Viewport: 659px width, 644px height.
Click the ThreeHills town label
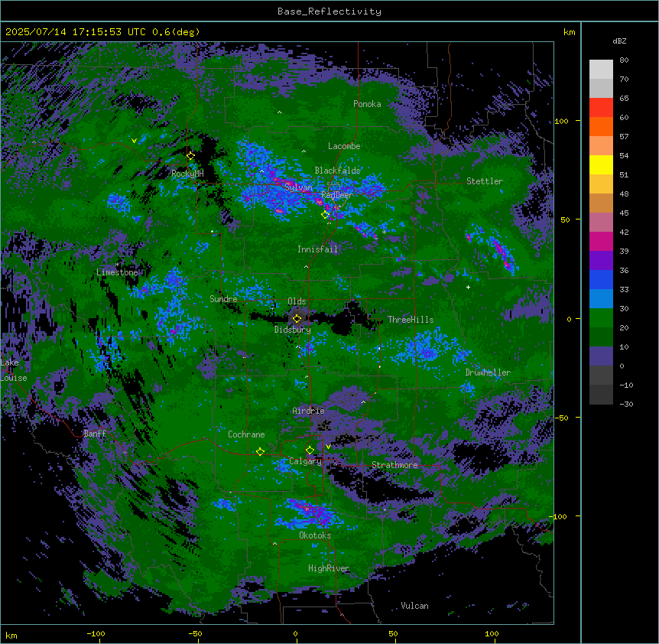click(x=411, y=320)
